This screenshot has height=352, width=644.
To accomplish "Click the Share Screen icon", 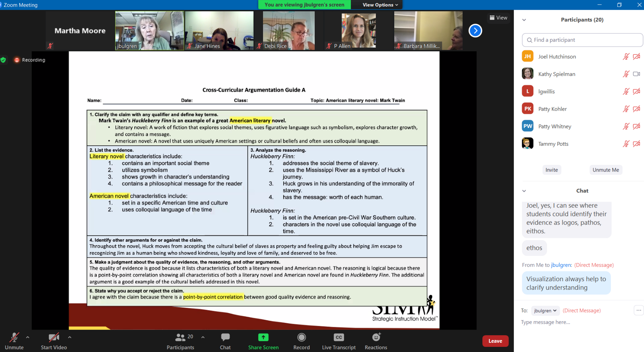I will click(263, 338).
